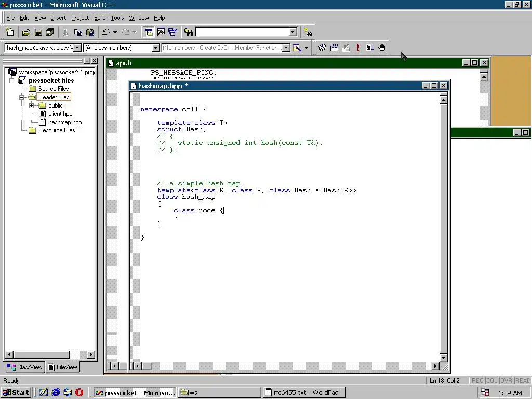Open the hash_map class combo dropdown
Image resolution: width=532 pixels, height=399 pixels.
click(x=77, y=48)
